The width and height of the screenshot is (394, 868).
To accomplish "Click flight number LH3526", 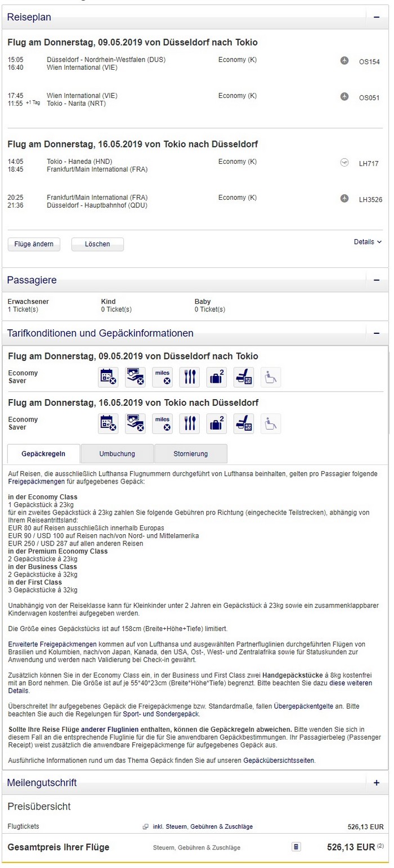I will point(371,199).
